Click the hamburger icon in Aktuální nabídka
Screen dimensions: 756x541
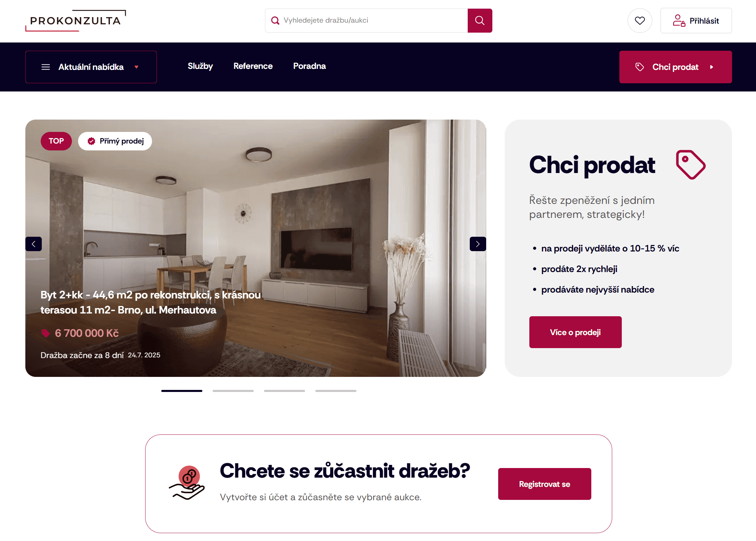[46, 67]
